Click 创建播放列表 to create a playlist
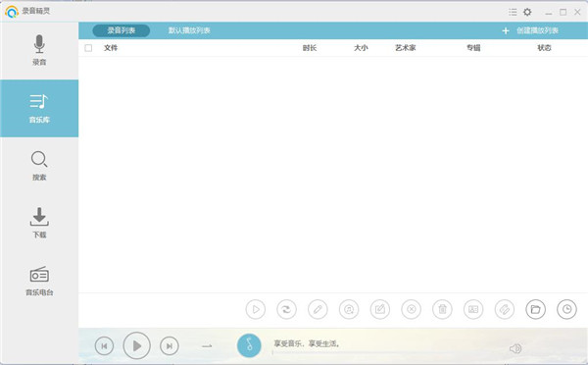Screen dimensions: 588x365 537,30
